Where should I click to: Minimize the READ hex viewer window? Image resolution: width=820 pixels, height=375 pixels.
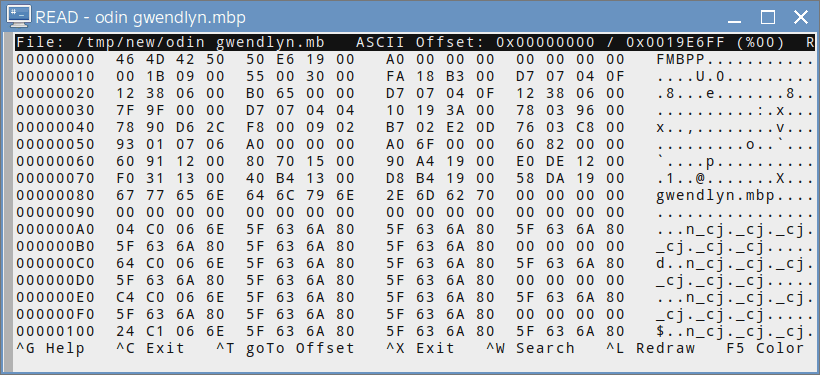pos(735,18)
